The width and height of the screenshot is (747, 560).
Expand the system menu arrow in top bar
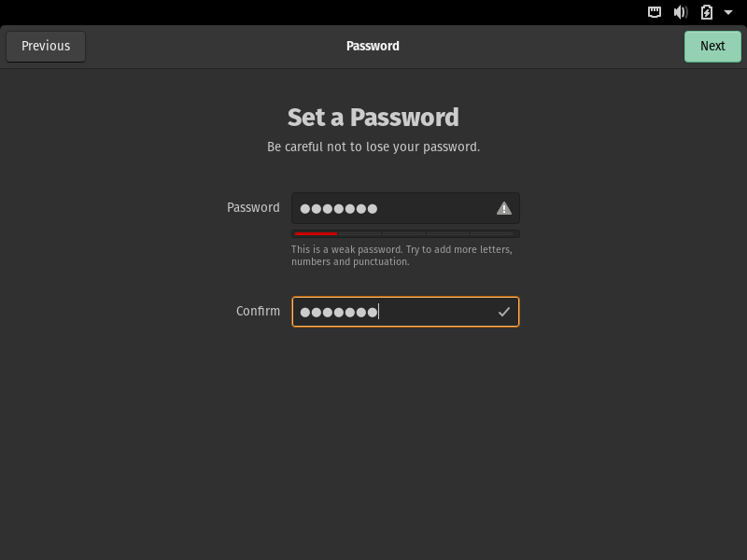[728, 12]
